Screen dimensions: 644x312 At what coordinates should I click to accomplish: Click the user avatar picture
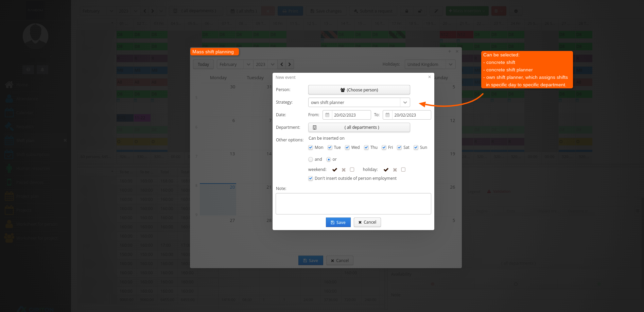[x=35, y=36]
